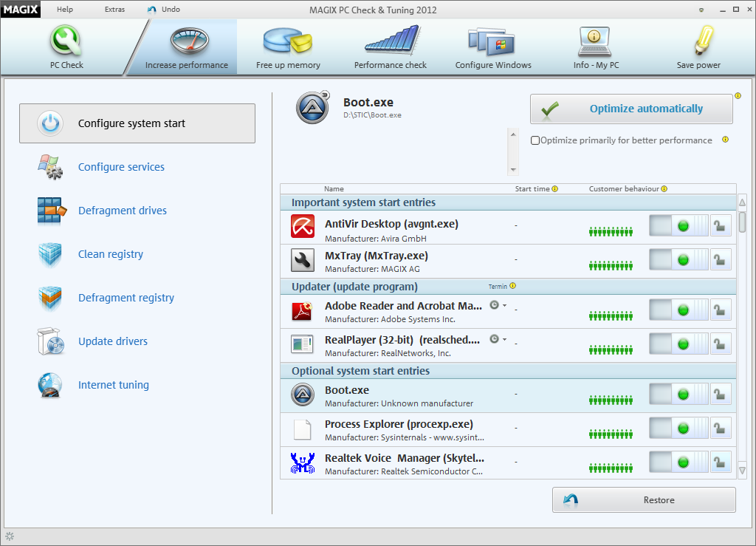The width and height of the screenshot is (756, 546).
Task: Click the lock icon for AntiVir Desktop
Action: (721, 226)
